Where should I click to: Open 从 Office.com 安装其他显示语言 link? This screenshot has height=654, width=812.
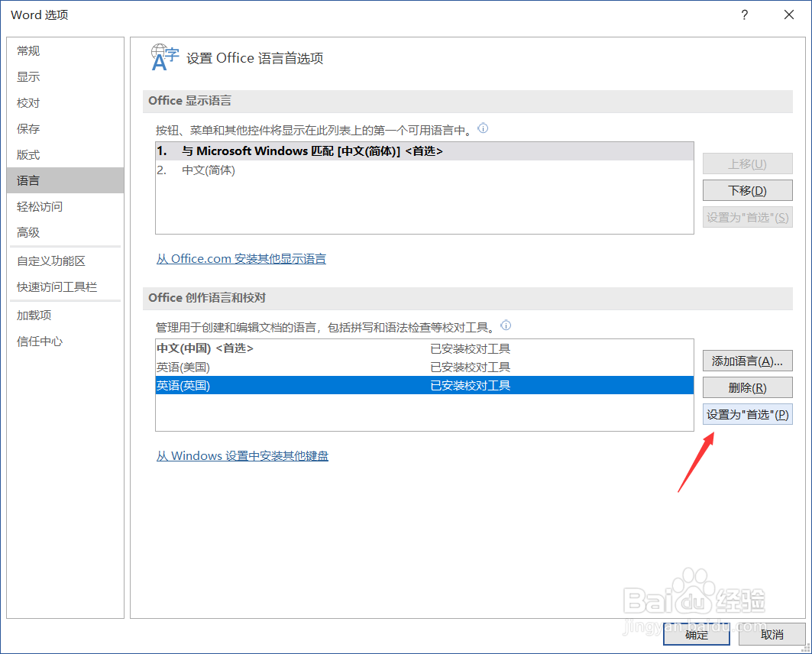click(x=241, y=258)
